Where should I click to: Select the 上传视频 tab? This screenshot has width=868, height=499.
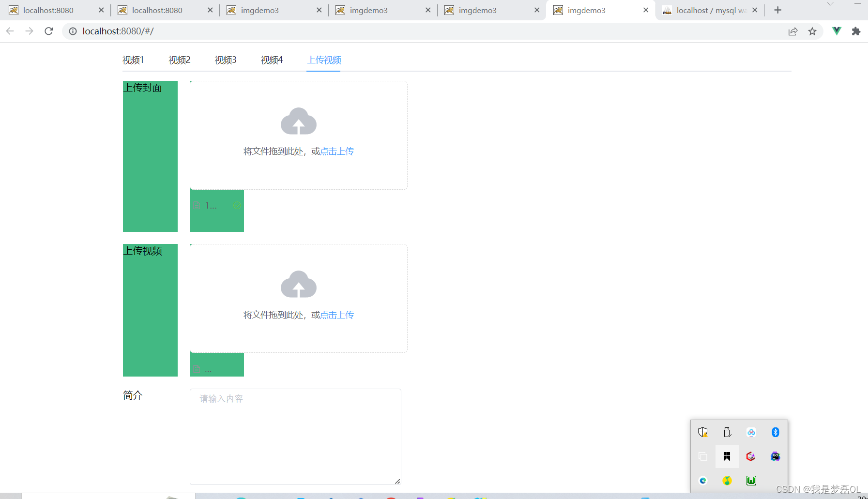pyautogui.click(x=324, y=60)
